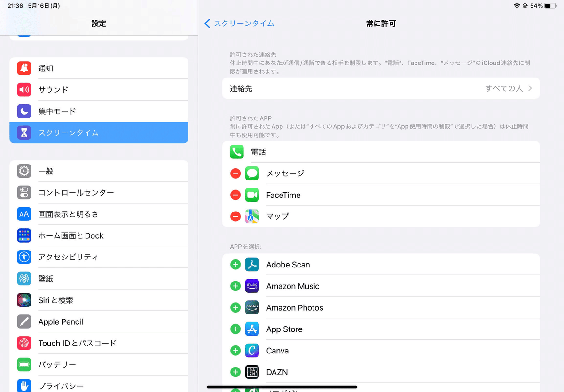Click the Amazon Music icon
The image size is (564, 392).
tap(252, 286)
